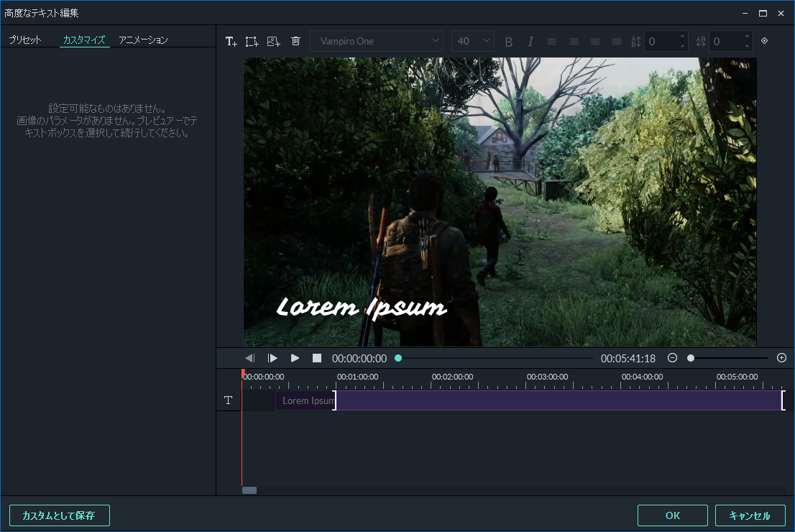This screenshot has width=795, height=532.
Task: Click the keyframe diamond icon
Action: click(765, 40)
